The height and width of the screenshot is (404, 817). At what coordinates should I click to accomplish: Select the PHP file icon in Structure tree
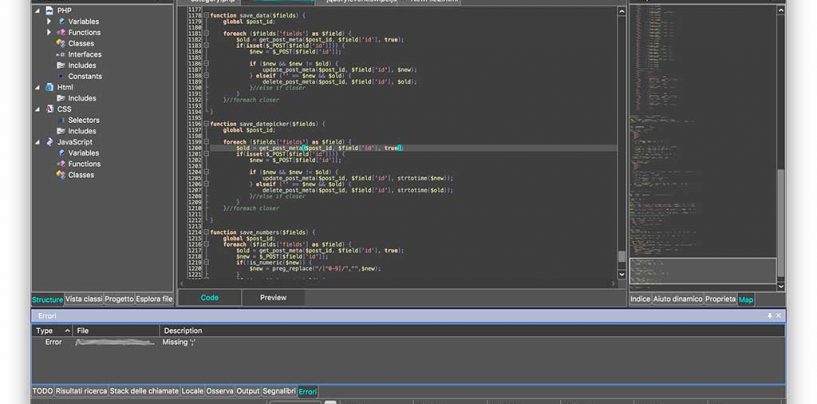(x=49, y=10)
